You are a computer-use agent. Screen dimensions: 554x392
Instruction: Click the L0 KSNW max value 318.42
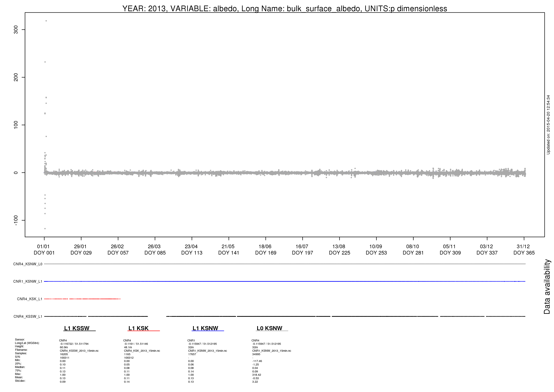pyautogui.click(x=257, y=375)
